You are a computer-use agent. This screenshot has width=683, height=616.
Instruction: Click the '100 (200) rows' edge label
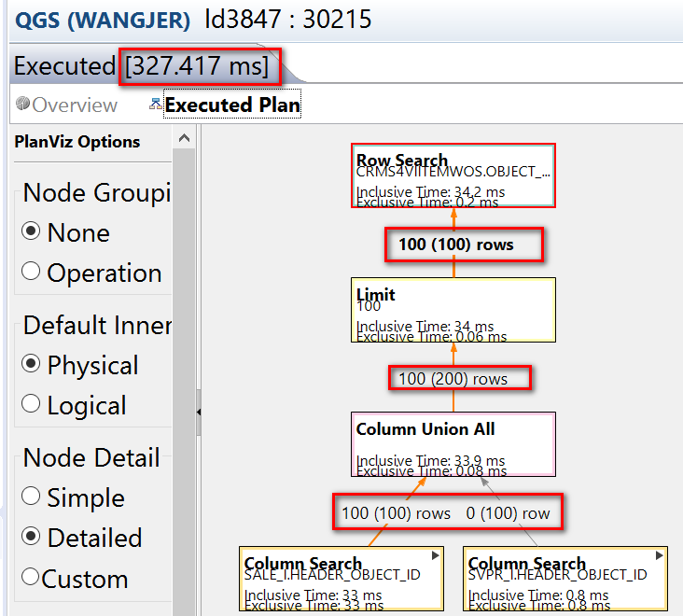tap(453, 379)
